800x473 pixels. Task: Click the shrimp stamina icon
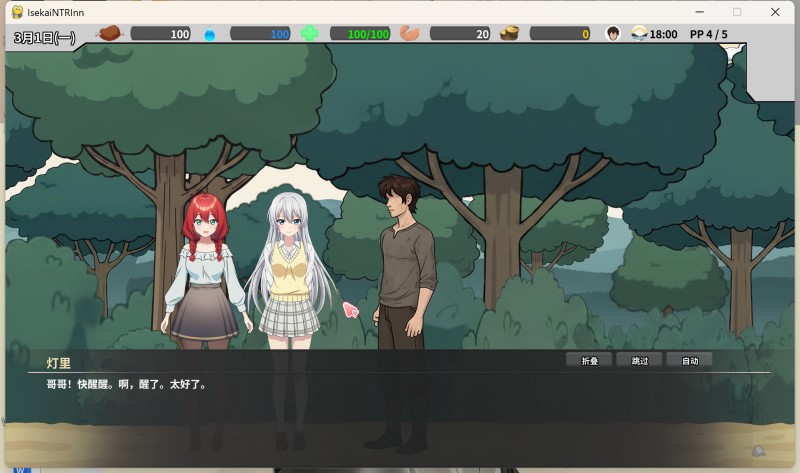409,34
